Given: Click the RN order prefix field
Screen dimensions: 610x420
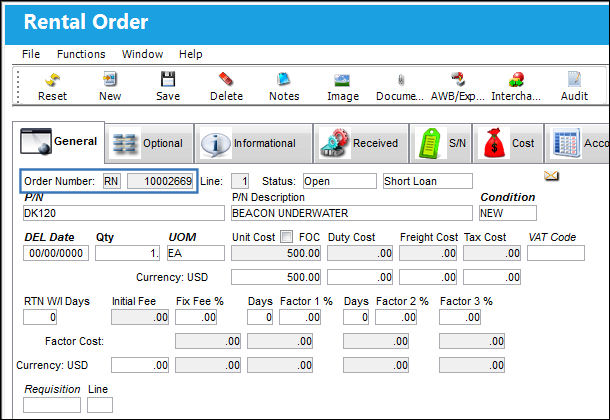Looking at the screenshot, I should point(112,181).
